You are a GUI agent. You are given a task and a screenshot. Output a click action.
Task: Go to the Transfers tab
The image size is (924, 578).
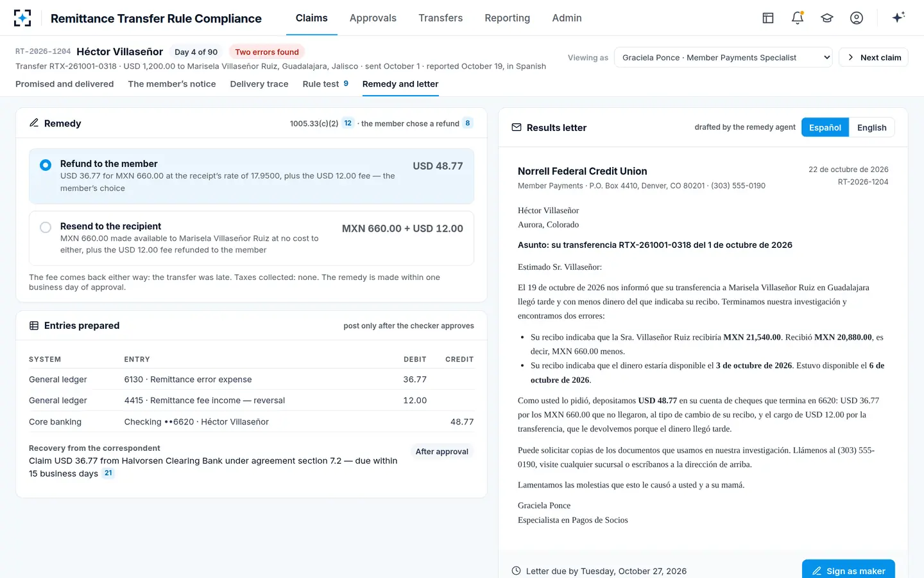click(441, 18)
